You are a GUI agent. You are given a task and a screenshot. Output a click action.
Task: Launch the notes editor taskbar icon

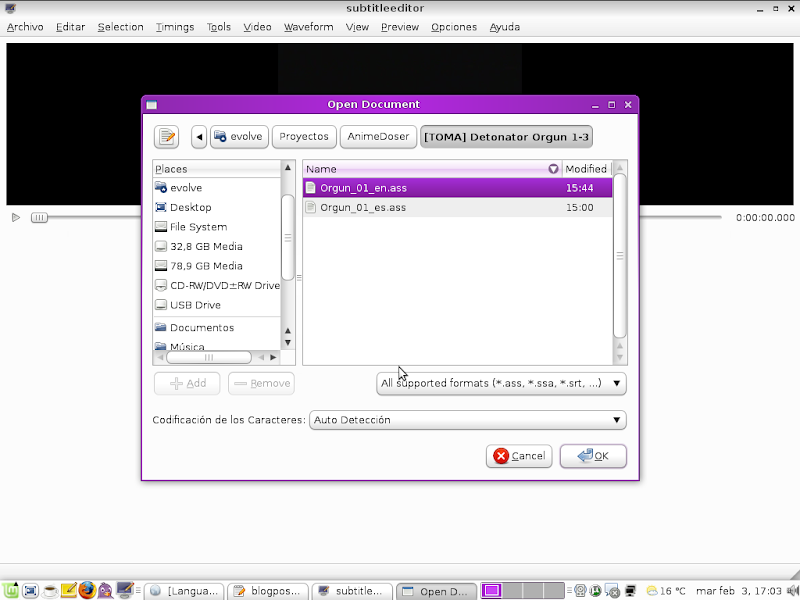click(69, 590)
